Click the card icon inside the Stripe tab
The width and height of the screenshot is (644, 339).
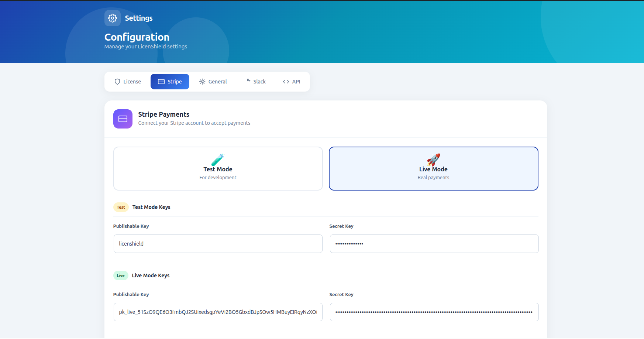point(161,81)
